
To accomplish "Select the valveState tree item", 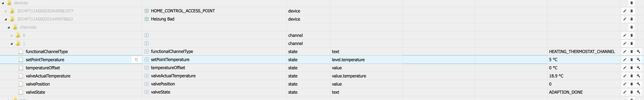I will [35, 92].
